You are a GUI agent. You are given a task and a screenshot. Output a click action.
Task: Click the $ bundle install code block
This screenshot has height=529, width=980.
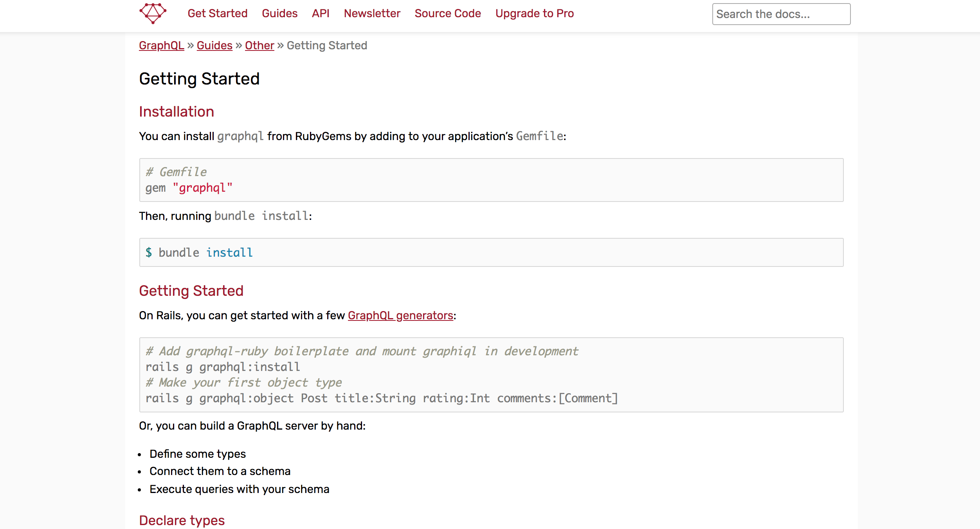click(491, 252)
